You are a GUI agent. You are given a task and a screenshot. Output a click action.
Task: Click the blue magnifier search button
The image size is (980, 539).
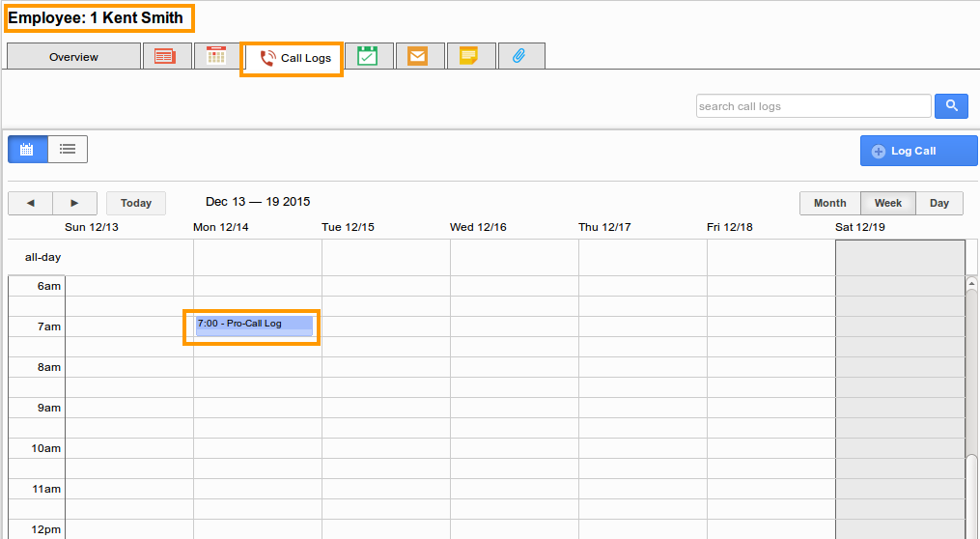point(951,106)
